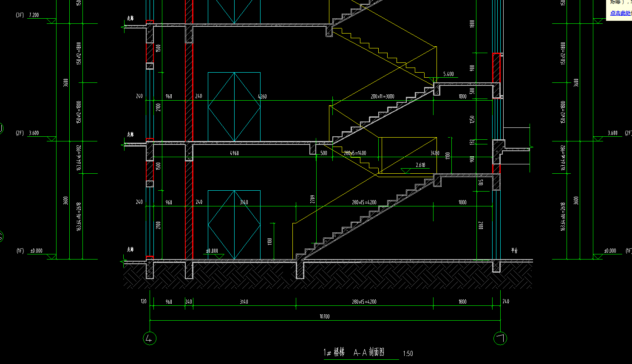Select '163.64x16=2618' on right dimension column

(563, 216)
